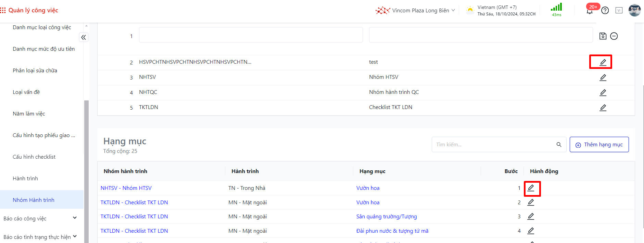Edit the NHTSV group row
The width and height of the screenshot is (644, 243).
click(x=603, y=77)
